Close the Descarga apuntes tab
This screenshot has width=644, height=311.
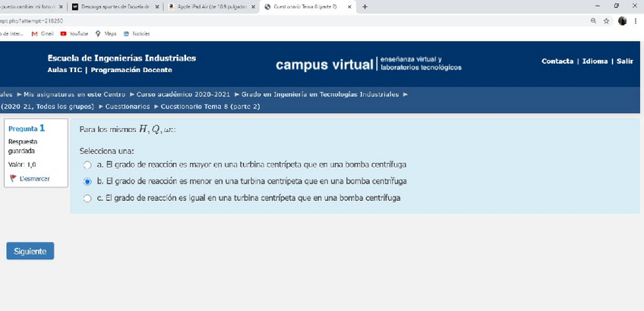pos(157,7)
